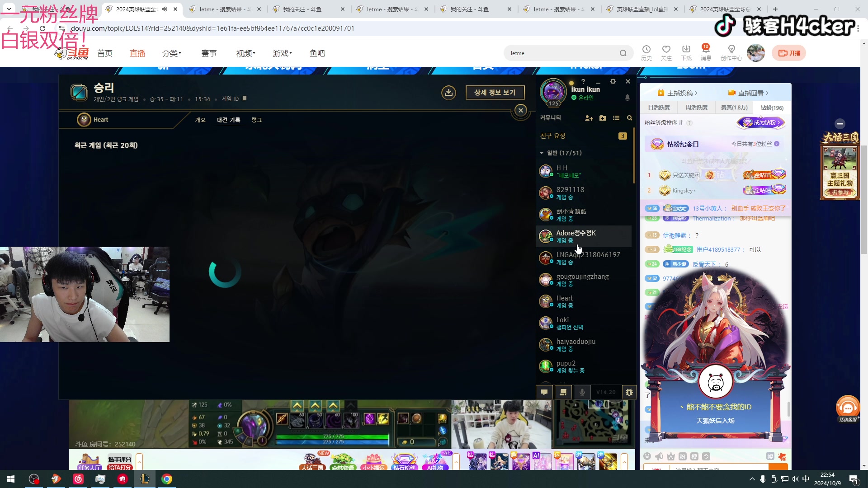
Task: Open the Douyu user avatar menu
Action: pos(756,53)
